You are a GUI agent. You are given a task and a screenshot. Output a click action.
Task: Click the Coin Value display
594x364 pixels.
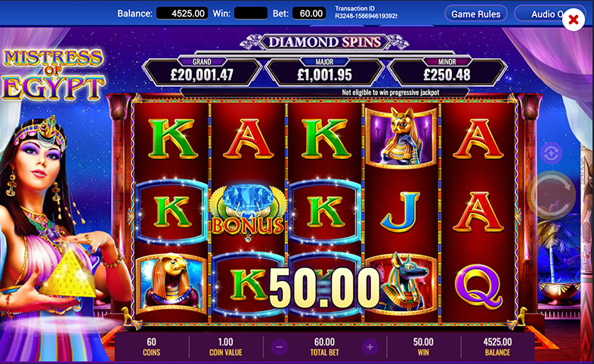(225, 347)
